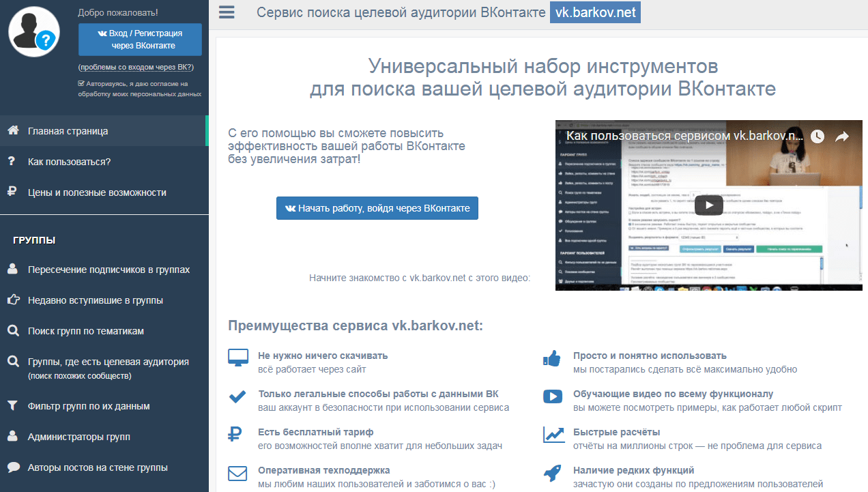This screenshot has width=868, height=492.
Task: Click the thumbs-up icon for Недавно вступившие
Action: coord(12,300)
